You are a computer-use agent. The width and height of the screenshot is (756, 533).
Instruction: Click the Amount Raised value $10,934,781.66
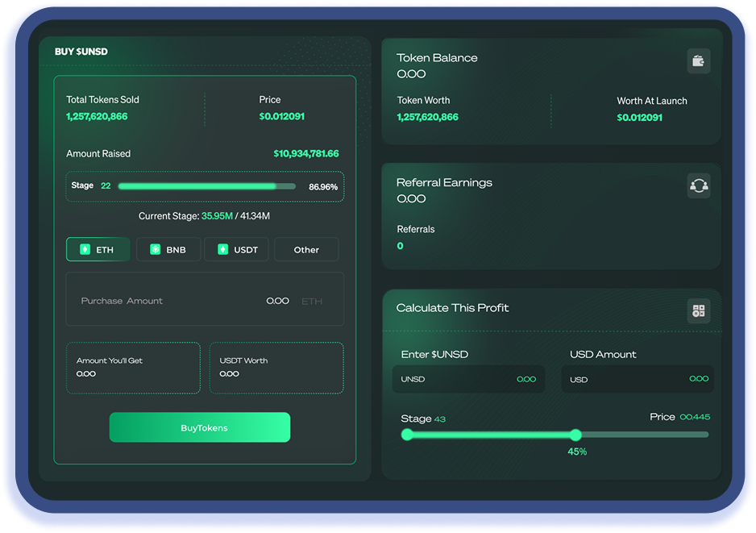pyautogui.click(x=305, y=154)
